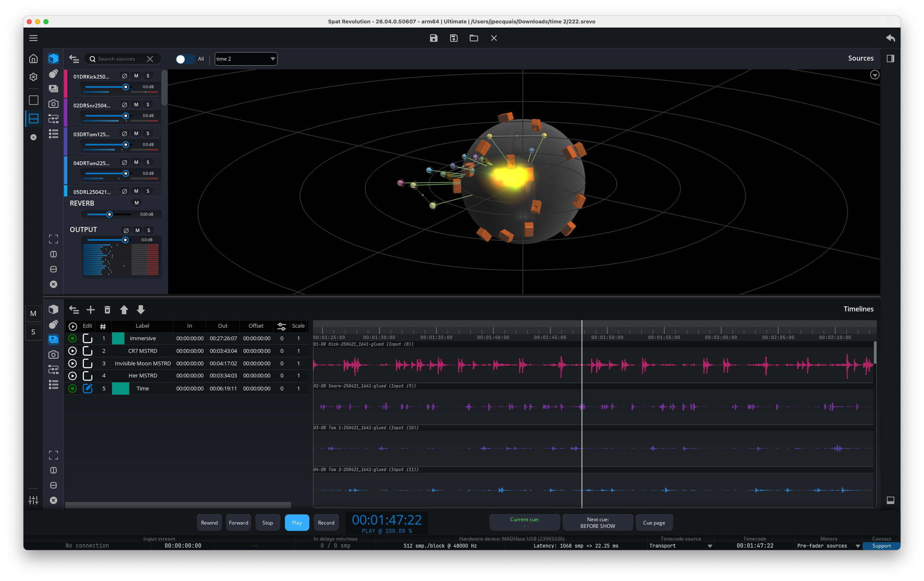Open the hamburger main menu
The width and height of the screenshot is (924, 581).
tap(33, 38)
